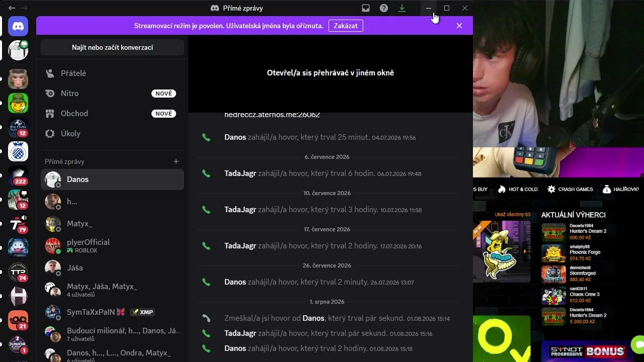Go forward using the Discord forward arrow
The image size is (644, 362).
[x=24, y=8]
